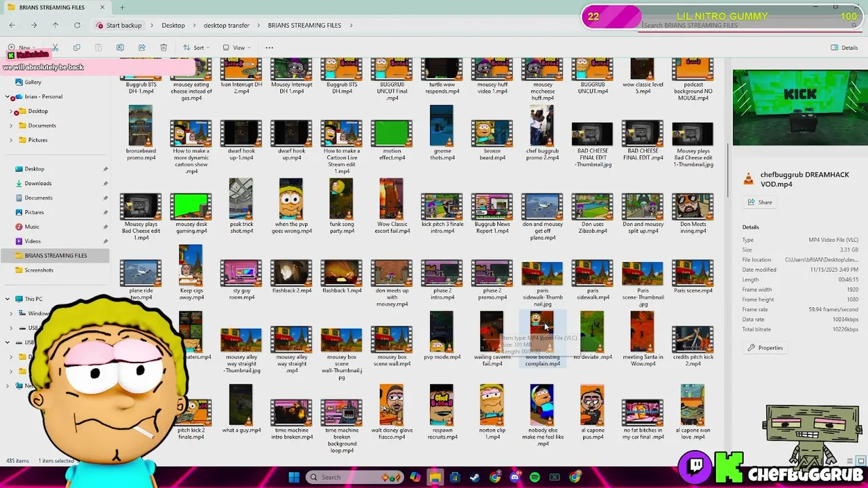Open the View dropdown

236,47
